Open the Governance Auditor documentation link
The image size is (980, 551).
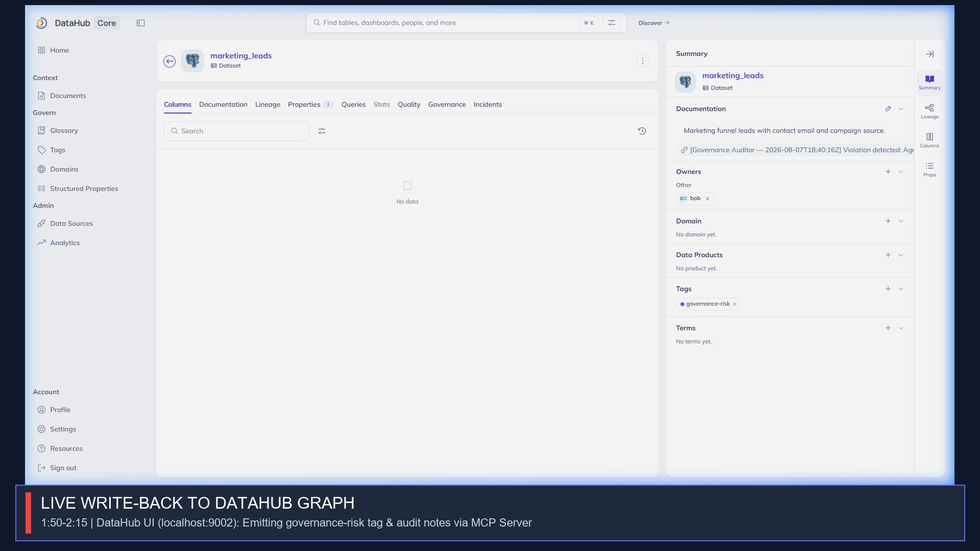796,150
